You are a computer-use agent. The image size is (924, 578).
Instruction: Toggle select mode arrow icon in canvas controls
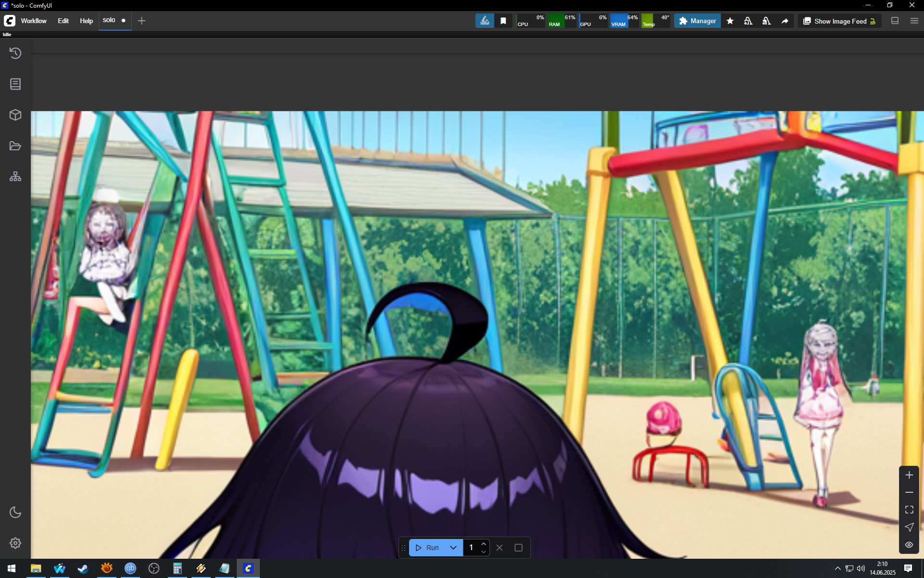tap(909, 527)
